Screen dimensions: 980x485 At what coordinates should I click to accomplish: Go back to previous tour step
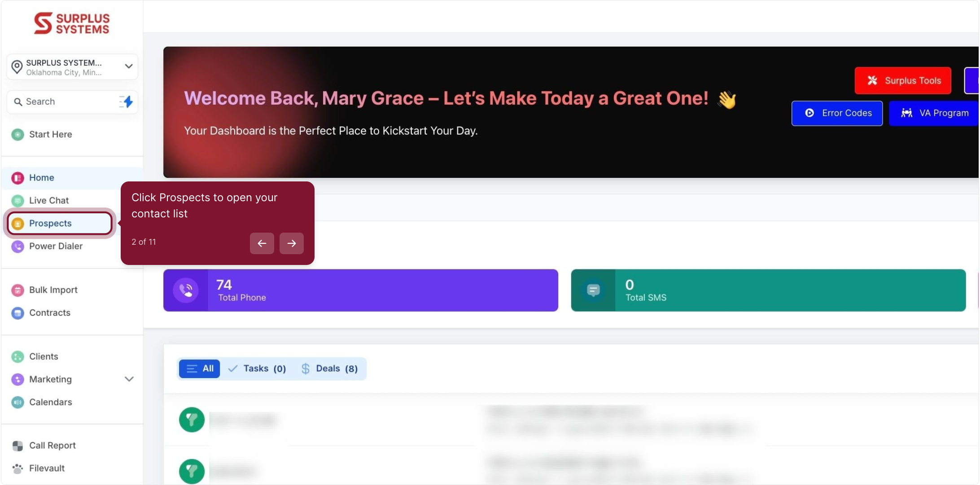pyautogui.click(x=262, y=243)
